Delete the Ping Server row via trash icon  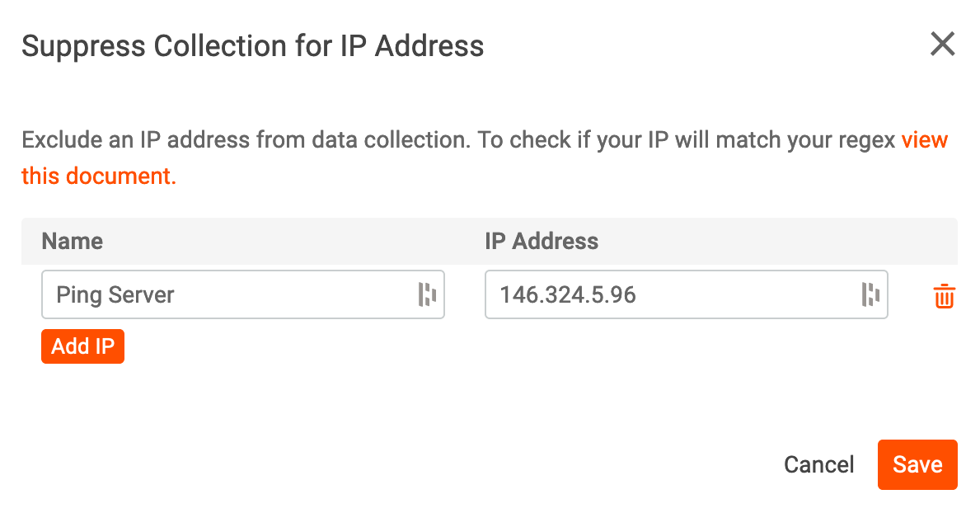[944, 294]
